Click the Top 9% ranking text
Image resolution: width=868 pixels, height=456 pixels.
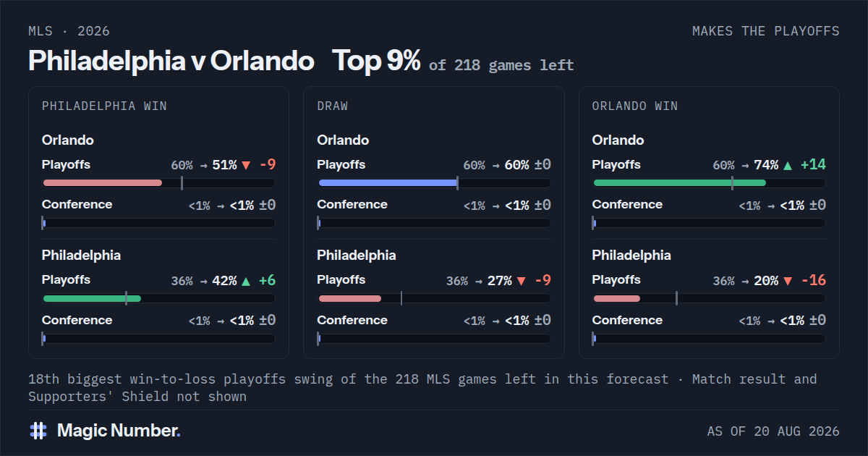(376, 62)
